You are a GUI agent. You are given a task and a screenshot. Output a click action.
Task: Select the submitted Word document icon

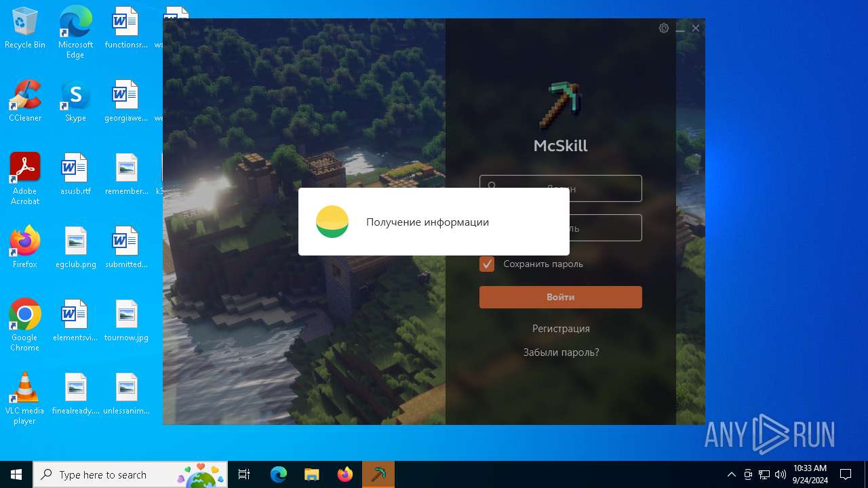pyautogui.click(x=126, y=247)
